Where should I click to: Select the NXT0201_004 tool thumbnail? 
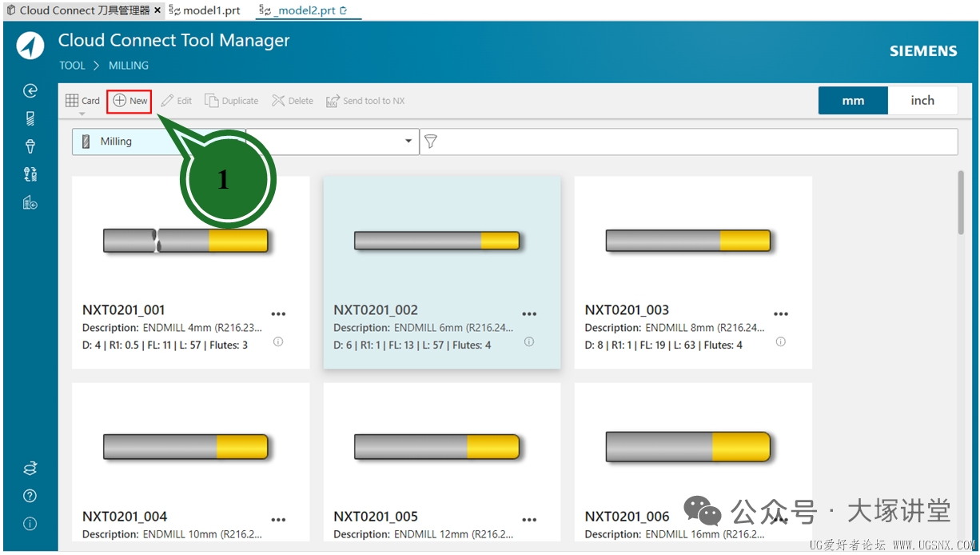[185, 447]
